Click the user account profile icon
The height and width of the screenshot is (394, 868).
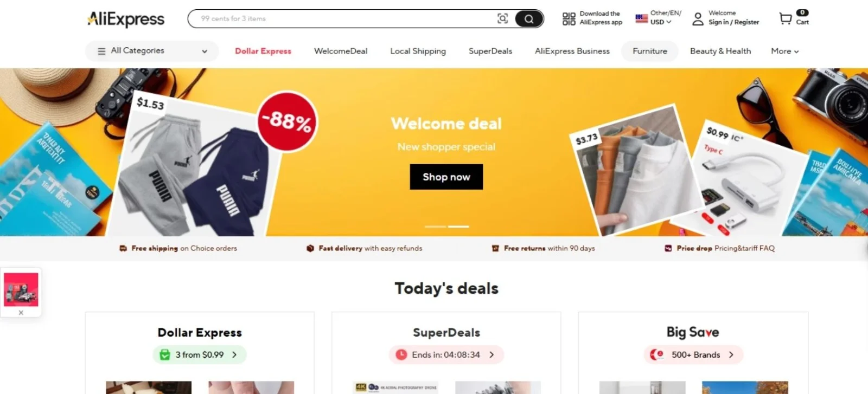tap(698, 19)
